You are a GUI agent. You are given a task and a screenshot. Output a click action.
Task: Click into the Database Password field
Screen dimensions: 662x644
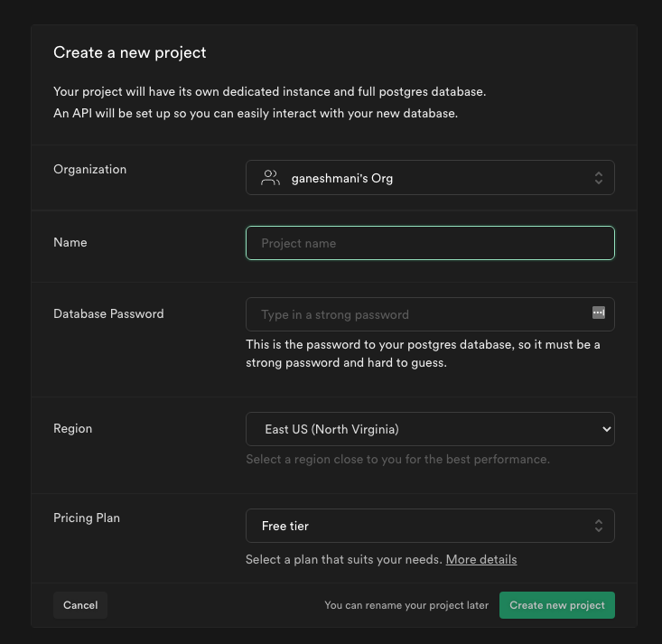point(415,314)
